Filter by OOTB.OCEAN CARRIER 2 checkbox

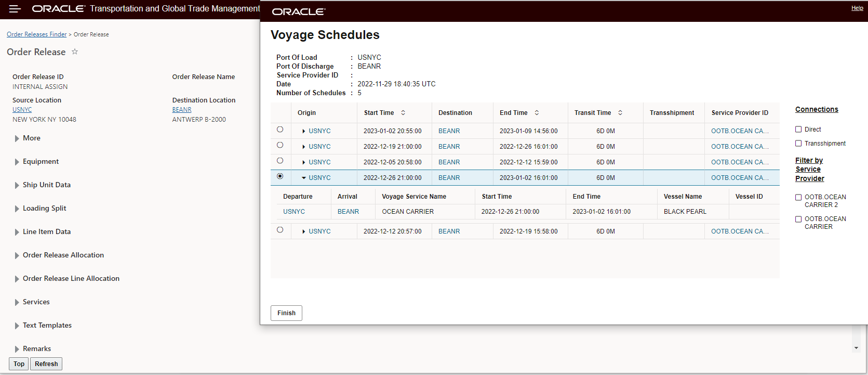pos(798,198)
